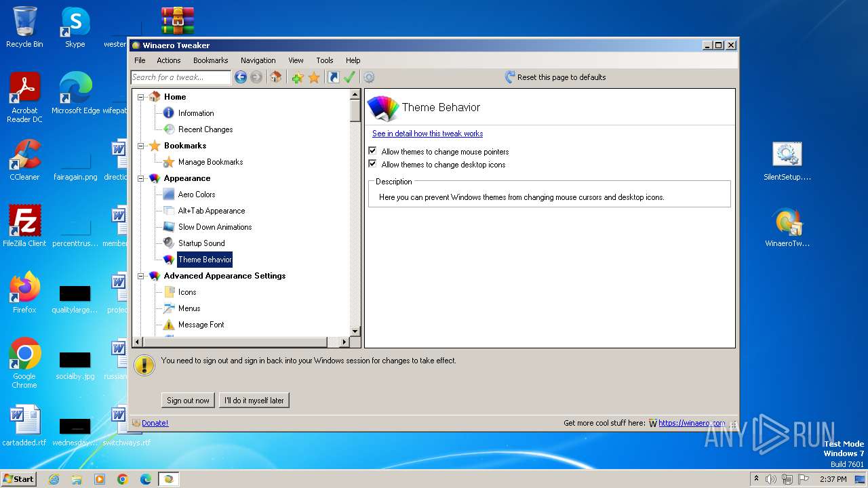Click the Start button
This screenshot has width=868, height=488.
[x=19, y=479]
